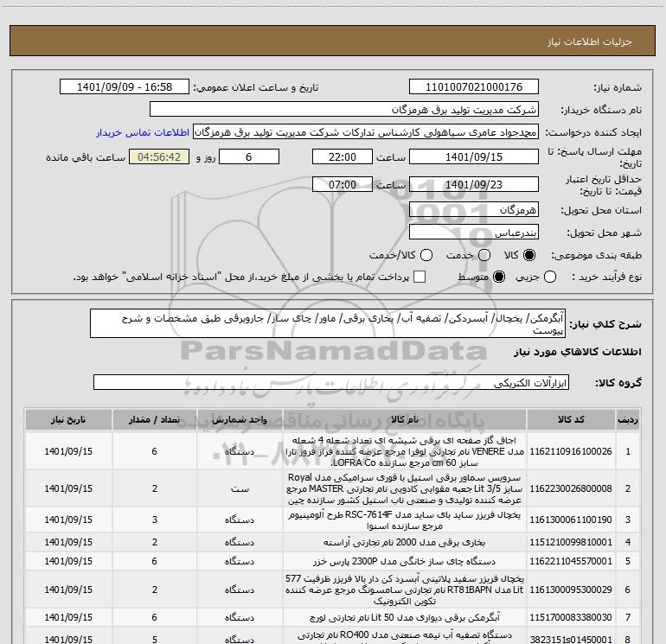Select the خدمت radio button

click(484, 255)
